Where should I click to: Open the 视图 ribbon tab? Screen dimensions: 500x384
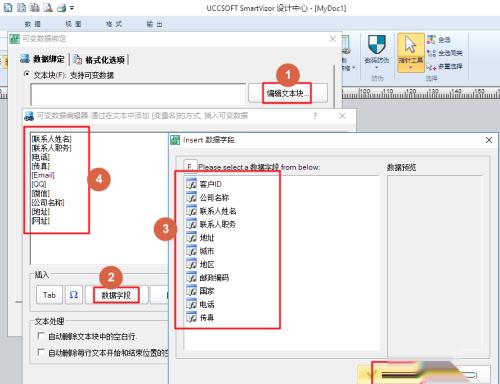coord(73,24)
